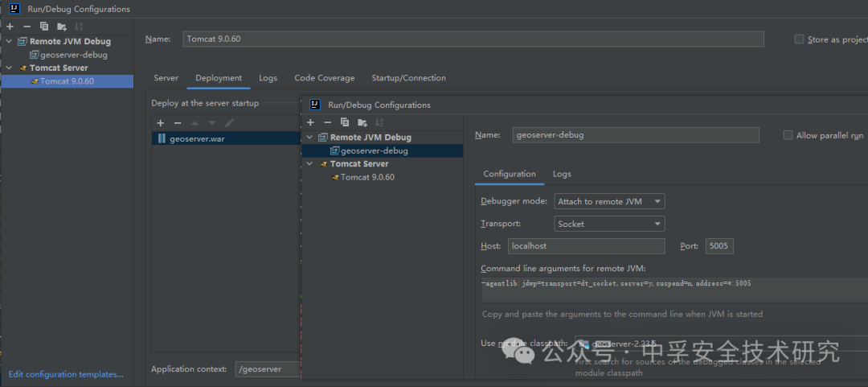
Task: Click Remote JVM Debug label in front dialog
Action: [x=371, y=137]
